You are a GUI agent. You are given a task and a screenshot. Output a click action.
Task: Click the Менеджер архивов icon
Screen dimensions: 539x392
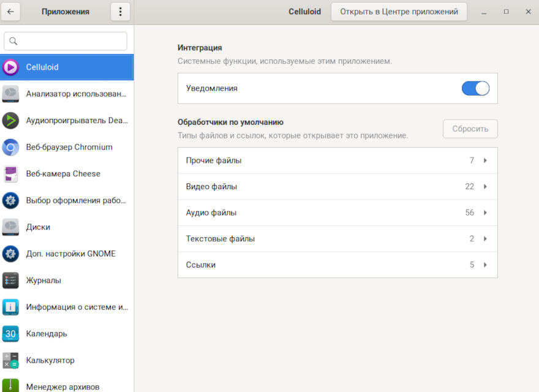[x=10, y=386]
